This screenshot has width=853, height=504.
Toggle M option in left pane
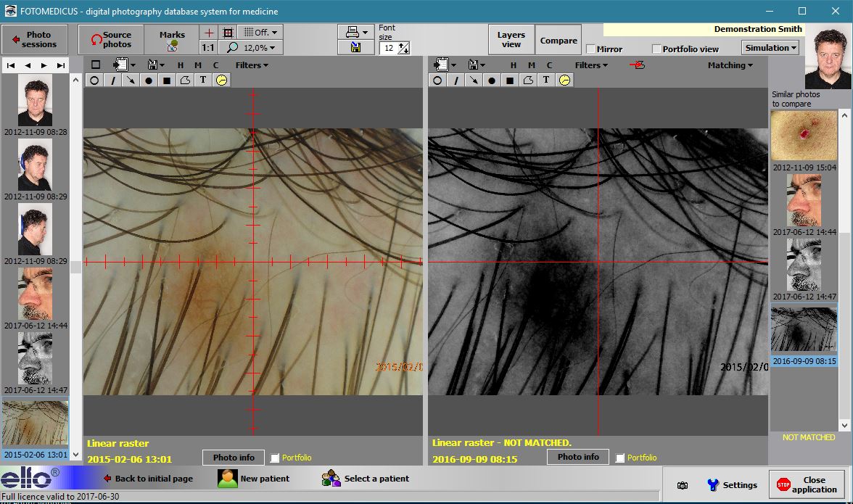(198, 65)
